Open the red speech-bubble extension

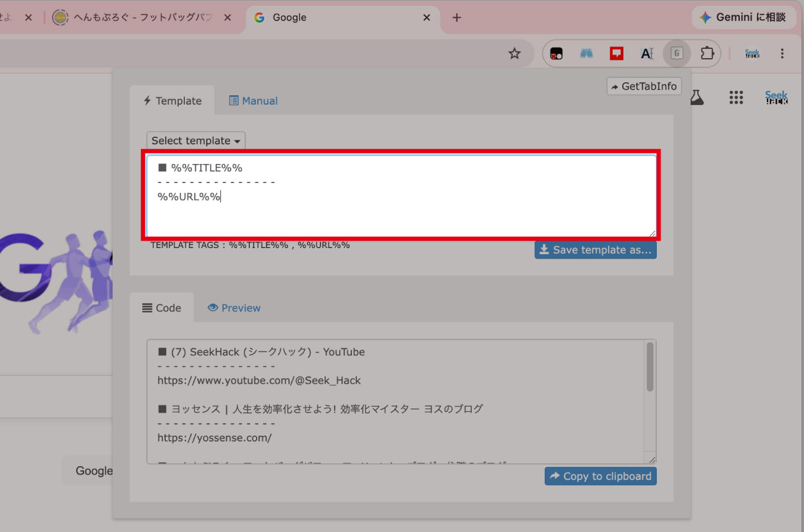pyautogui.click(x=616, y=54)
